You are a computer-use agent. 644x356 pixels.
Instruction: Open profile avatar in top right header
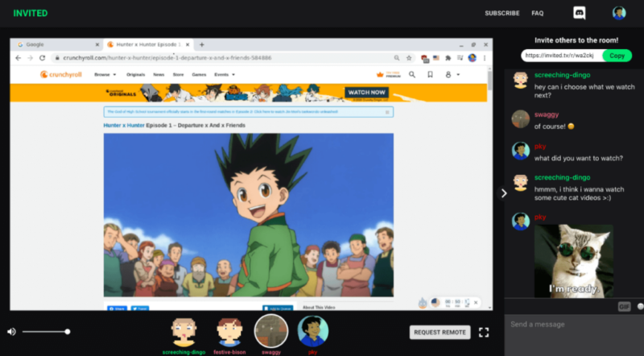tap(618, 13)
